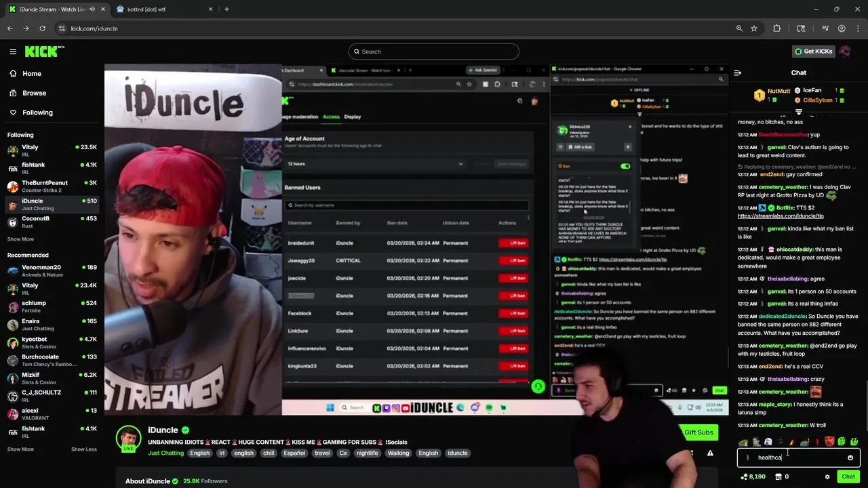
Task: Show more followed channels
Action: (x=20, y=239)
